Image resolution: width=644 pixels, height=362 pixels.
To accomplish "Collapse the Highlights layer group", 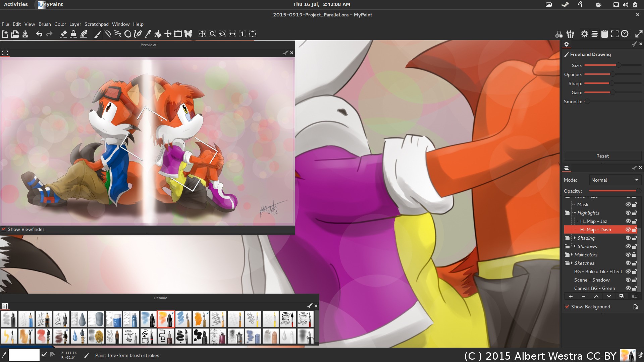I will tap(575, 213).
